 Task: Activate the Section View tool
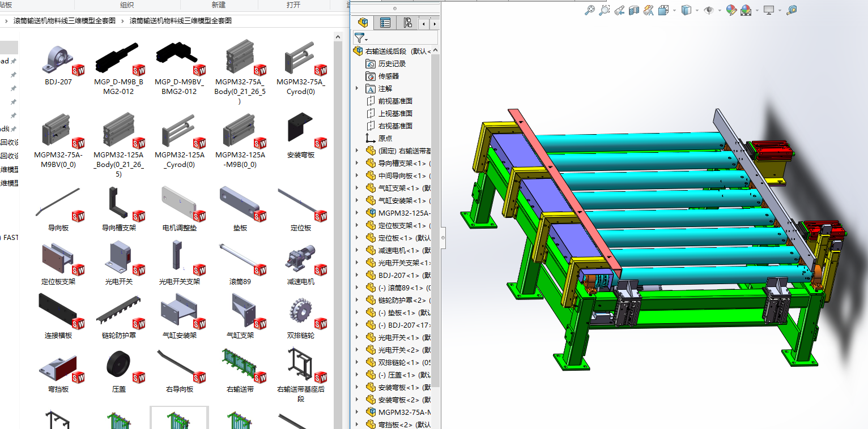click(x=634, y=10)
